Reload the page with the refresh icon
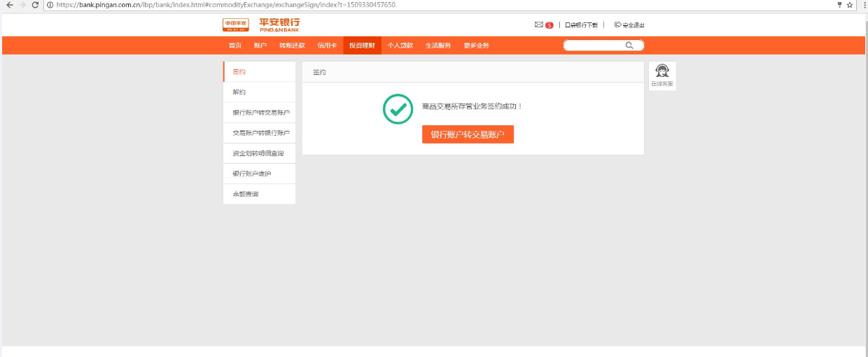This screenshot has width=868, height=357. [35, 5]
